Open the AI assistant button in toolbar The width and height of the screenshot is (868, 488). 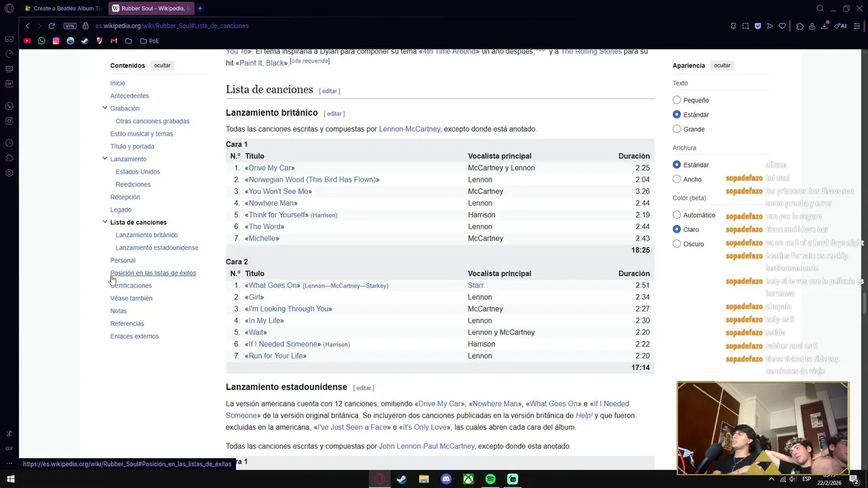[841, 26]
